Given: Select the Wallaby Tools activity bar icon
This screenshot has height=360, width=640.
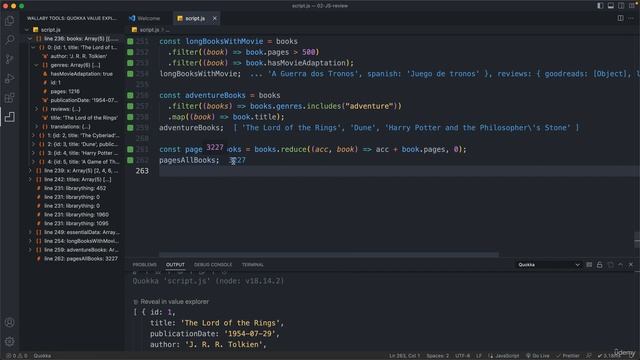Looking at the screenshot, I should click(9, 117).
